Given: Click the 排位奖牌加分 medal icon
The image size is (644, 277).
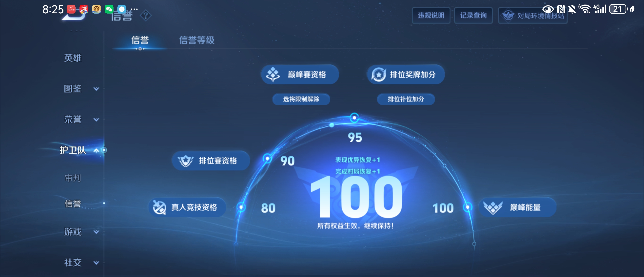Looking at the screenshot, I should pyautogui.click(x=379, y=74).
